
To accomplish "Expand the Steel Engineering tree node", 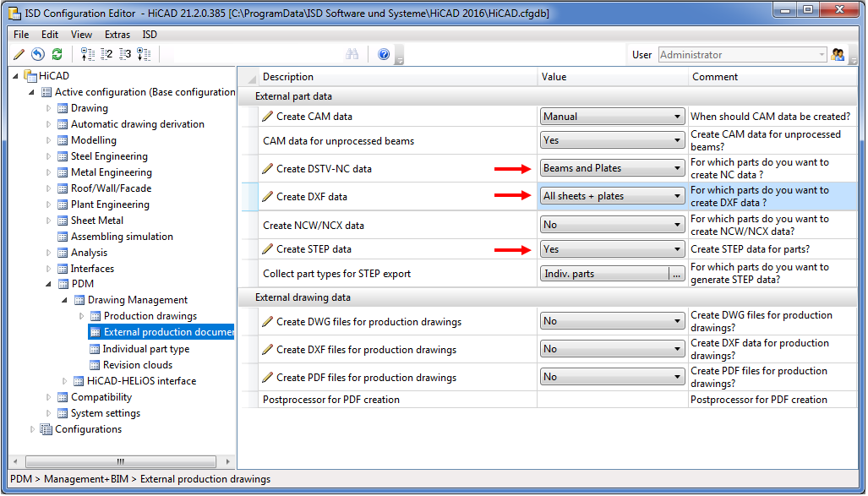I will click(49, 156).
